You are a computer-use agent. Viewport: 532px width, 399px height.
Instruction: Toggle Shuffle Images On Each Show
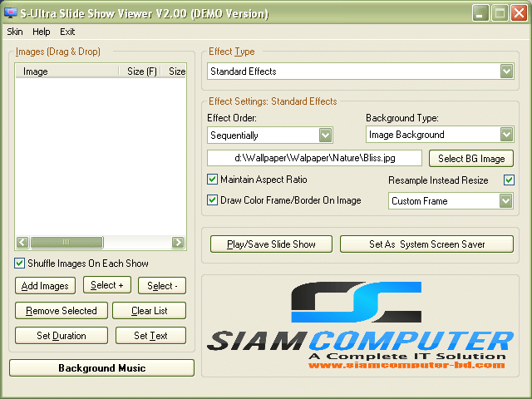20,264
